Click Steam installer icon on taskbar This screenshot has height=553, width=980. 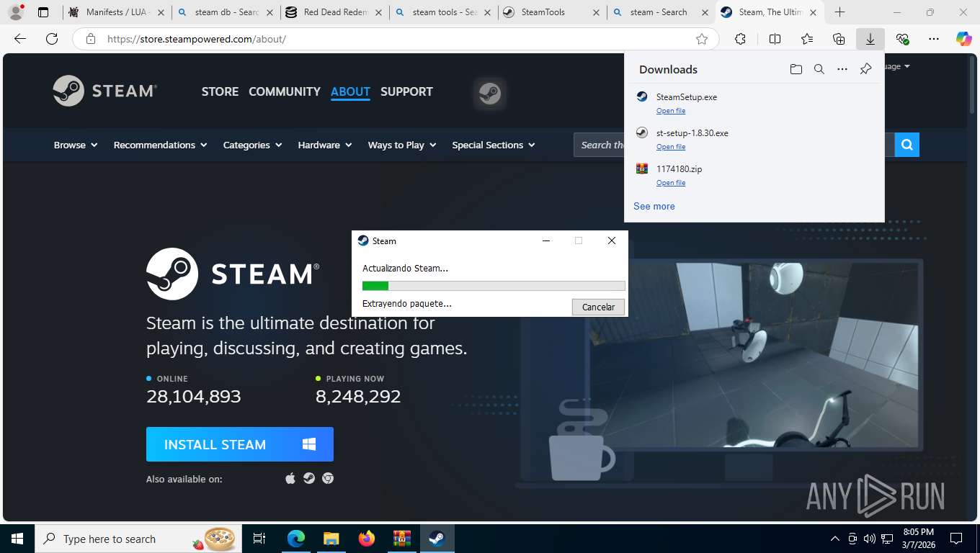click(x=437, y=539)
